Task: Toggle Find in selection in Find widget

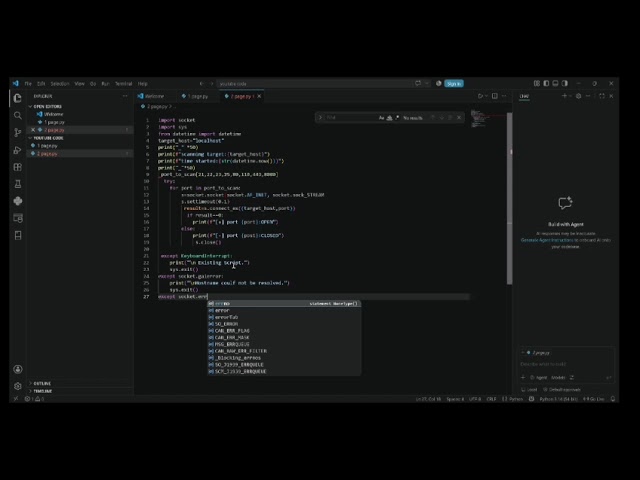Action: (x=450, y=118)
